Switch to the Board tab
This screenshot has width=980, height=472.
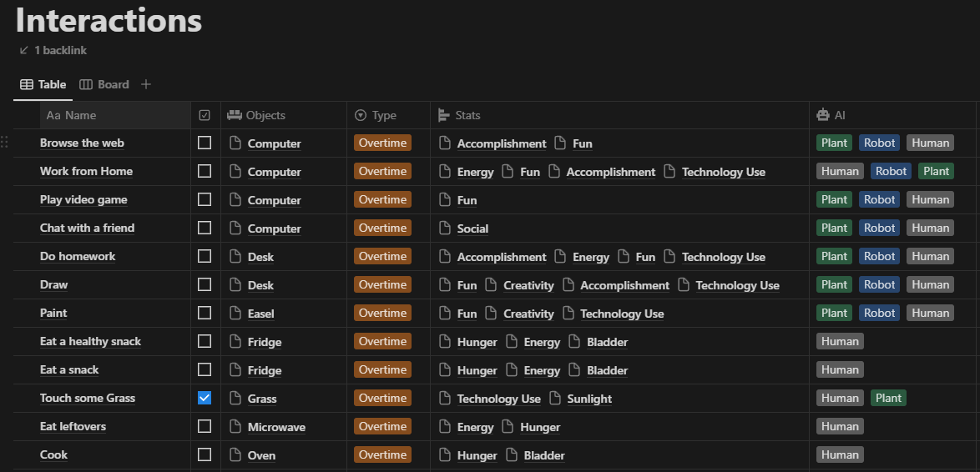click(x=113, y=84)
